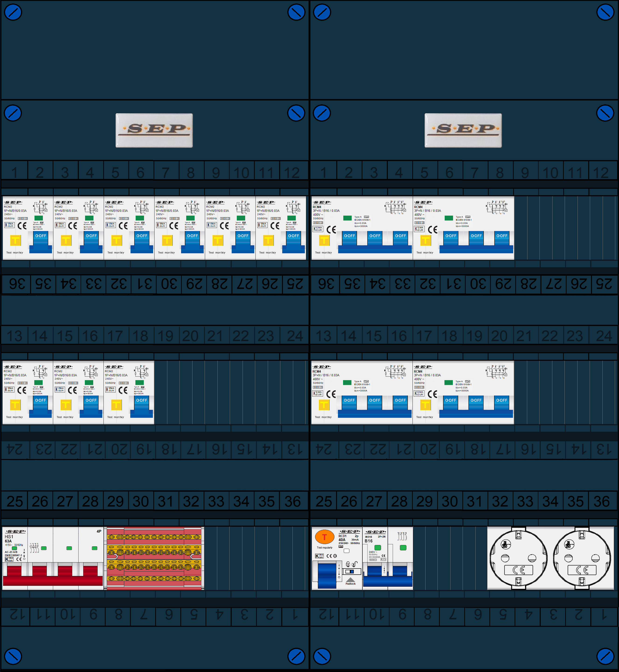Flip the O-OFF switch on left panel RCM2 slots 7-8
Screen dimensions: 619x672
coord(192,242)
